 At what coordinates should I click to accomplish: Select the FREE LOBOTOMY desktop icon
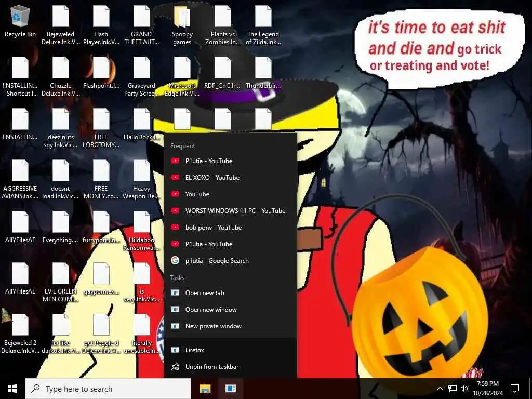tap(101, 129)
